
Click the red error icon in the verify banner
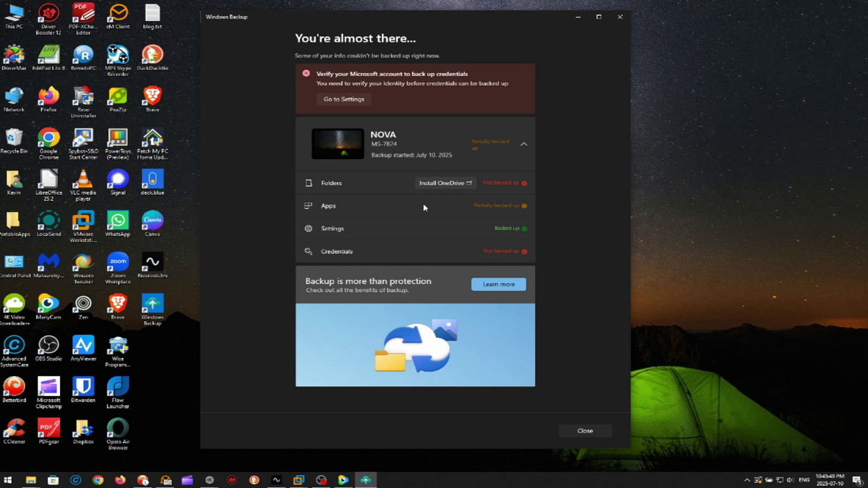[306, 73]
